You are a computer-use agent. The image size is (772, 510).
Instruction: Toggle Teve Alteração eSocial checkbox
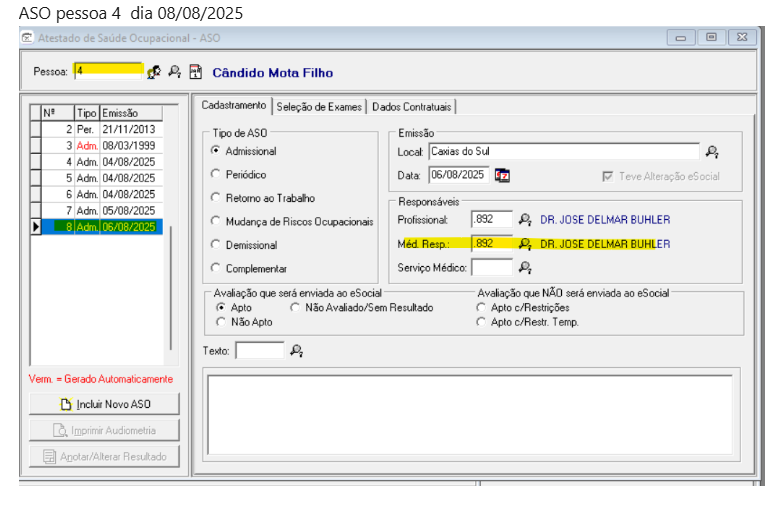[608, 176]
